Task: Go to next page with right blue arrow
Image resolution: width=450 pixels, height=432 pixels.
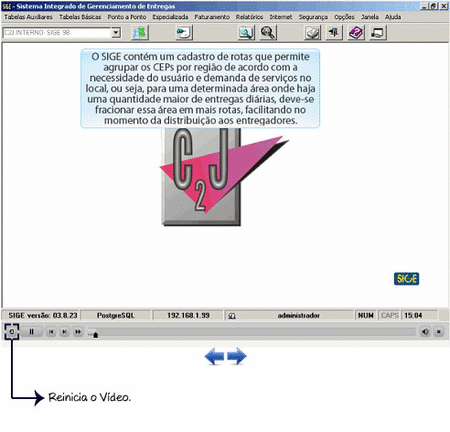Action: point(237,356)
